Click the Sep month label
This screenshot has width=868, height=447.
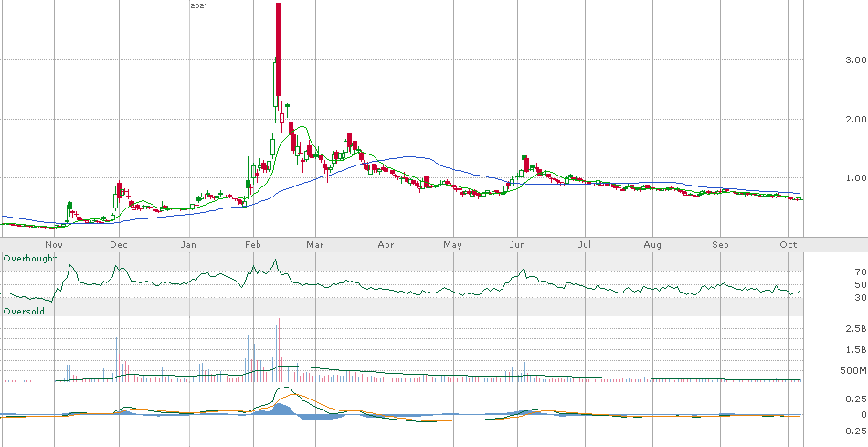coord(720,244)
